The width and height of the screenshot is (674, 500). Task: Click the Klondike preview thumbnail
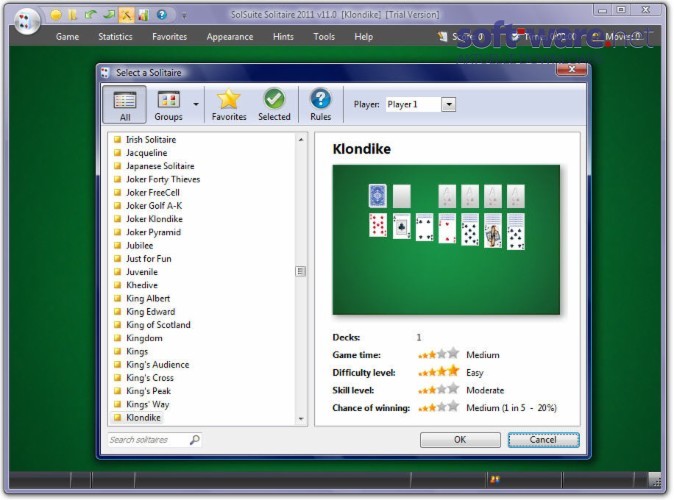coord(446,240)
